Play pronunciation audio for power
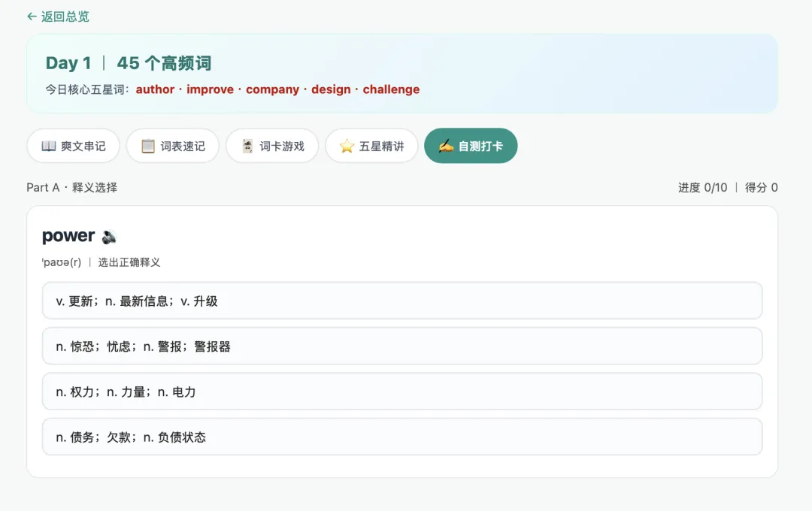Image resolution: width=812 pixels, height=511 pixels. [x=109, y=237]
